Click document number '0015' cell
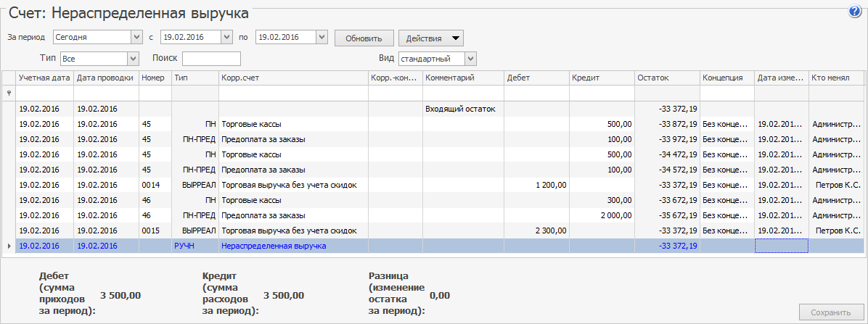868x324 pixels. [x=155, y=230]
